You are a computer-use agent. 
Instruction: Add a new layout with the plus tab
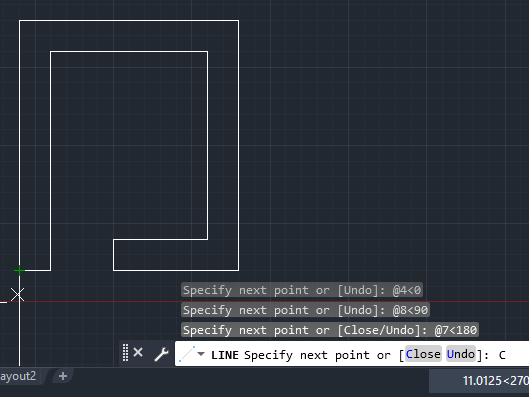[63, 376]
